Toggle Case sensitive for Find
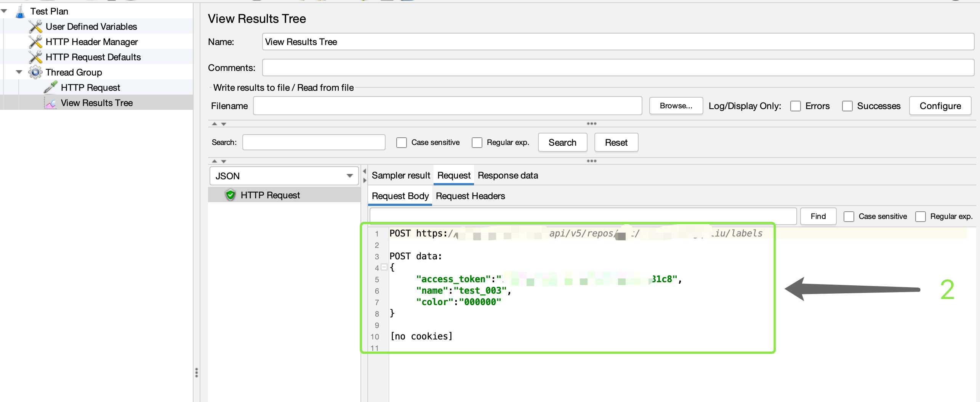Image resolution: width=980 pixels, height=402 pixels. [x=849, y=217]
